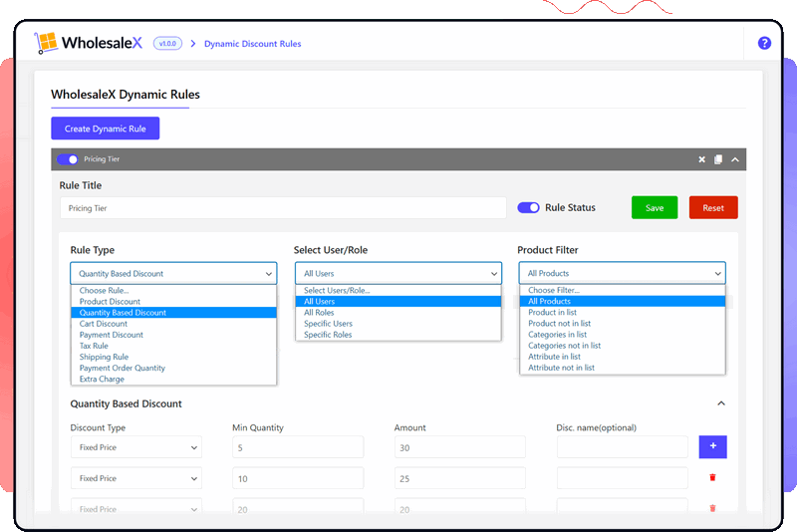797x532 pixels.
Task: Collapse the Quantity Based Discount section
Action: tap(720, 403)
